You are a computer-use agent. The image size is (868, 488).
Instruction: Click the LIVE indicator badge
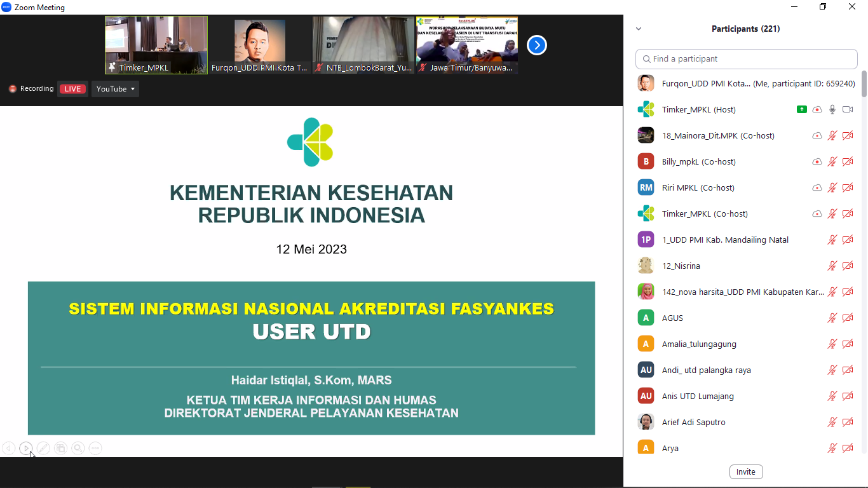pyautogui.click(x=72, y=89)
